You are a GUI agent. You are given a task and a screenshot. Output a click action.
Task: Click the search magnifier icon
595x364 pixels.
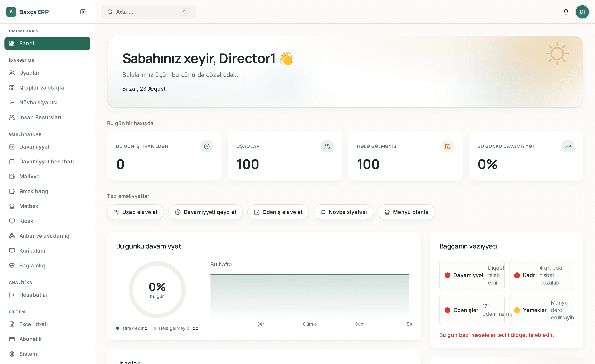point(110,12)
